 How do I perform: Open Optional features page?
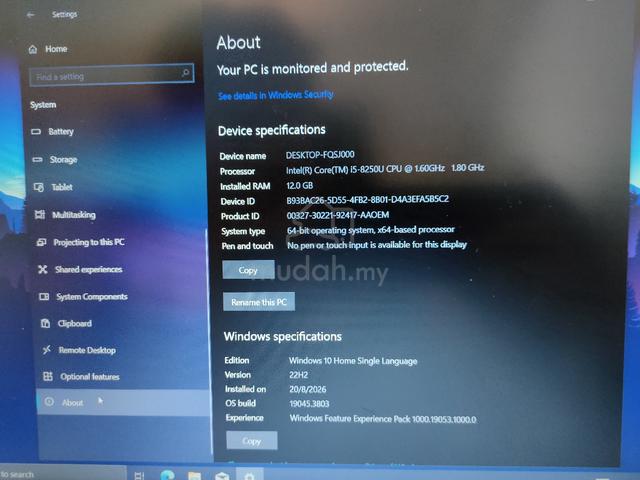(90, 377)
